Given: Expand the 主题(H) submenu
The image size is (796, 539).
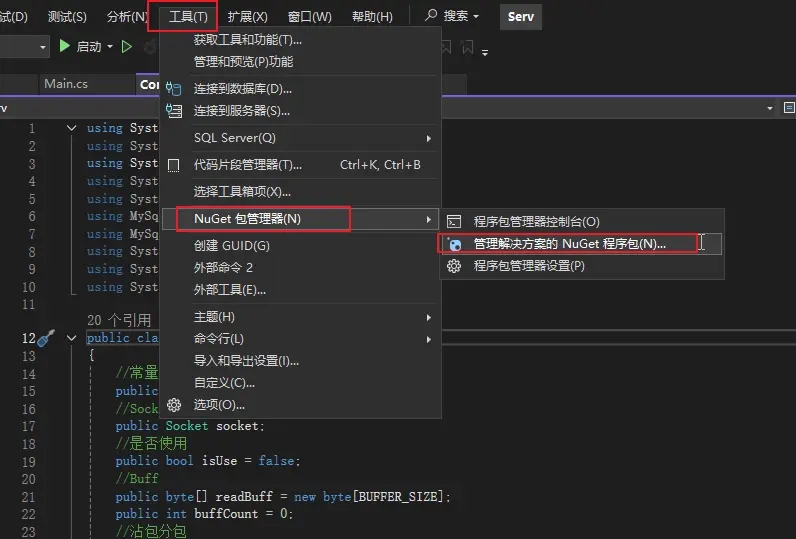Looking at the screenshot, I should tap(301, 317).
